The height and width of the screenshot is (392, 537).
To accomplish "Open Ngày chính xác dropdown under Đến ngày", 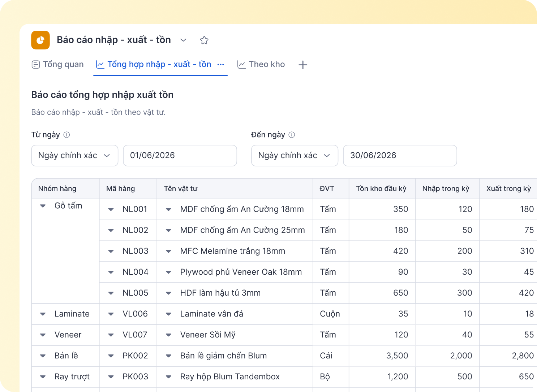I will pyautogui.click(x=295, y=156).
